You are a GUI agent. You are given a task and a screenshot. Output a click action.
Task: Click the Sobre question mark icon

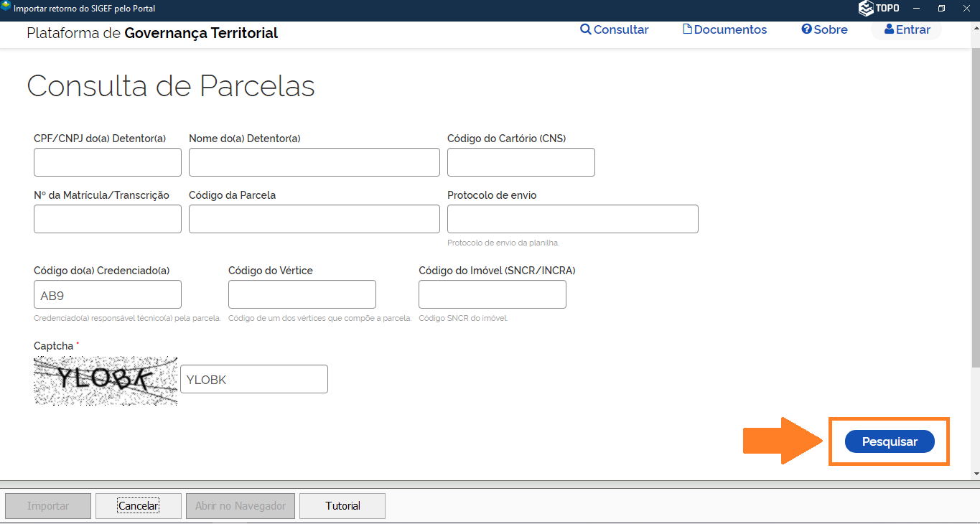pos(806,29)
